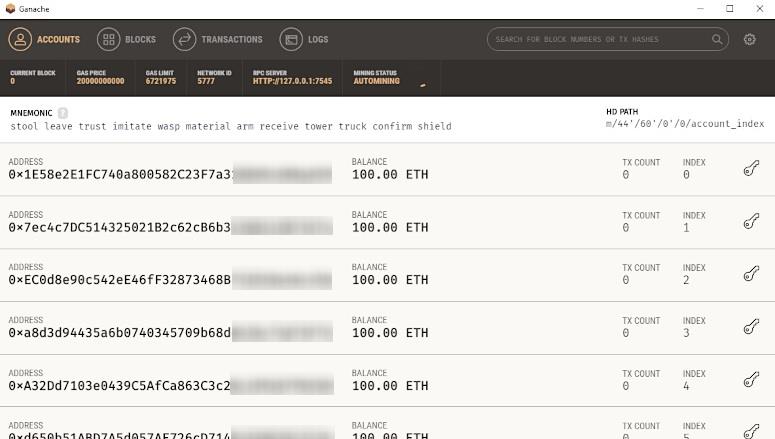Click the Logs panel icon
775x439 pixels.
coord(291,40)
